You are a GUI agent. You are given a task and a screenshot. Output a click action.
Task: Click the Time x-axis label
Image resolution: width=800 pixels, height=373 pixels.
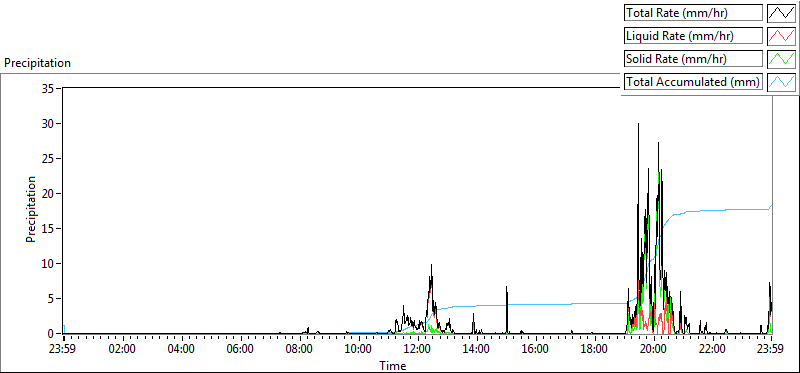click(x=393, y=365)
